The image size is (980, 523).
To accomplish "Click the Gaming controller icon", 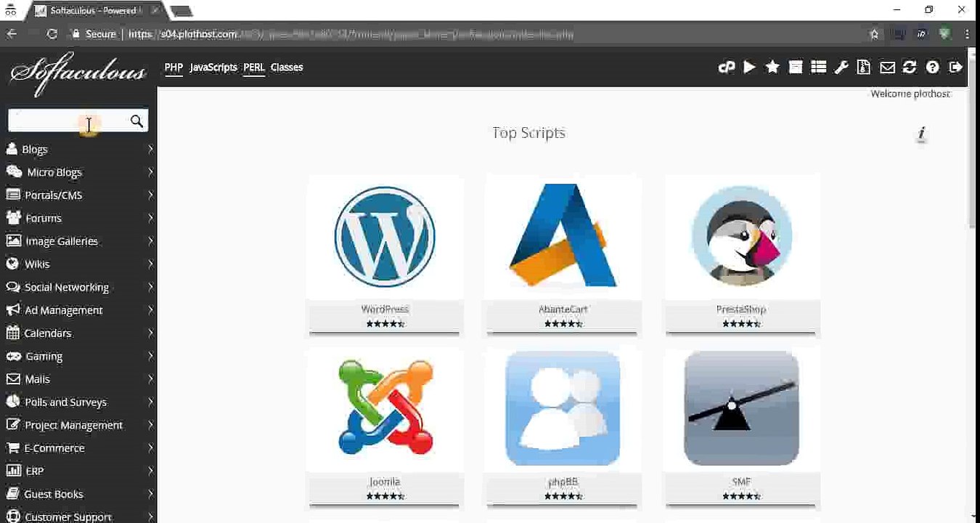I will click(13, 356).
